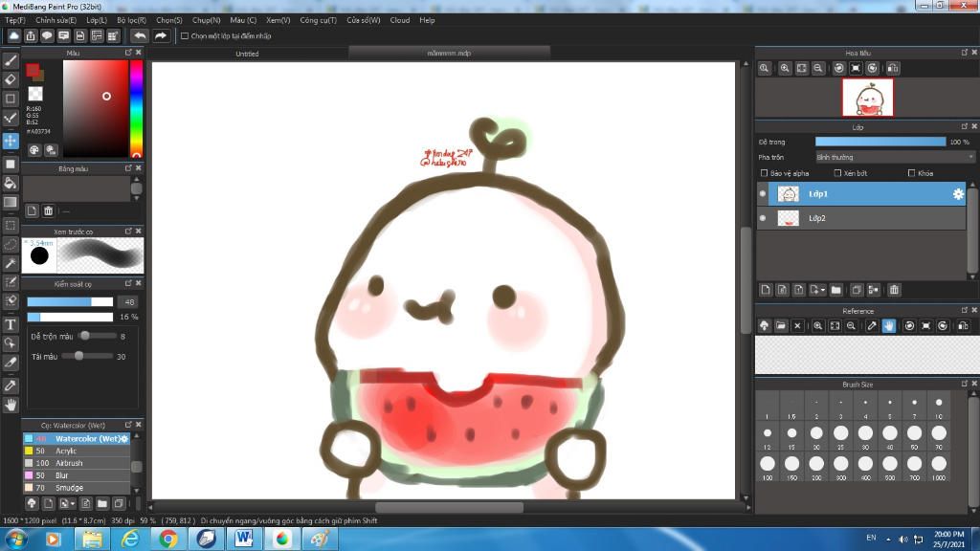Viewport: 980px width, 551px height.
Task: Select the Blur brush
Action: [77, 475]
